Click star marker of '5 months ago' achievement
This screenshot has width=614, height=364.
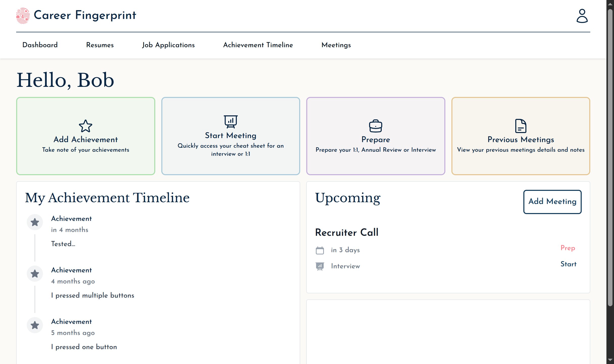(35, 325)
